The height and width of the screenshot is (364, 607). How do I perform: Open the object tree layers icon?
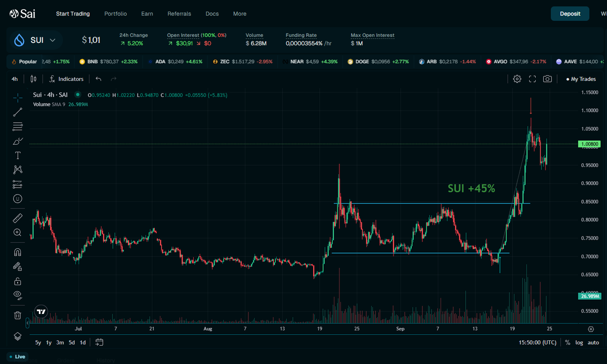pos(18,336)
